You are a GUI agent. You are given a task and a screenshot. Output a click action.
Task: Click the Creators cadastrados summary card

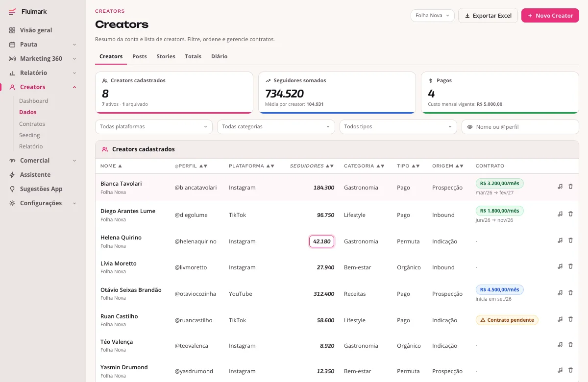[x=174, y=93]
